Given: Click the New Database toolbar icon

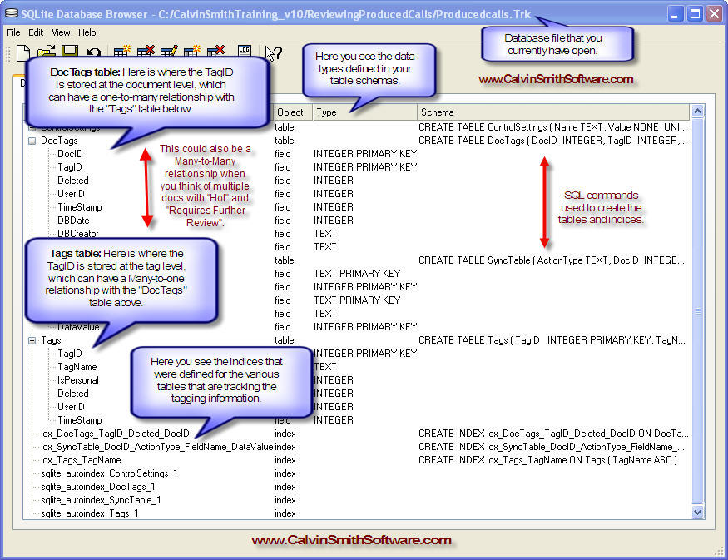Looking at the screenshot, I should [x=23, y=53].
